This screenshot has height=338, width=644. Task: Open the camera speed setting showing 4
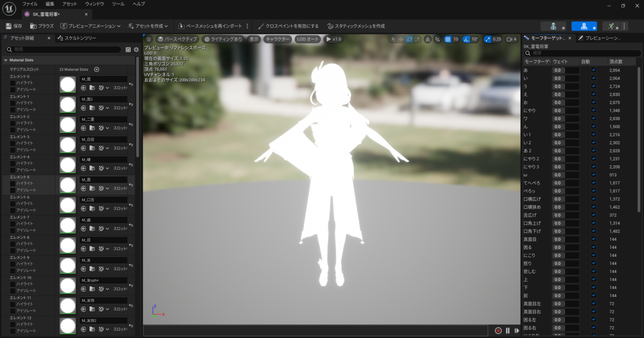pyautogui.click(x=512, y=39)
